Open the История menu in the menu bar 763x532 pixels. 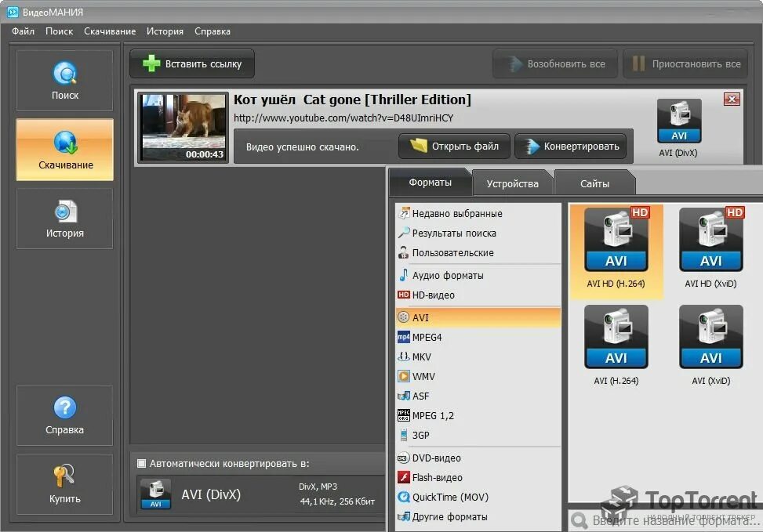coord(165,31)
